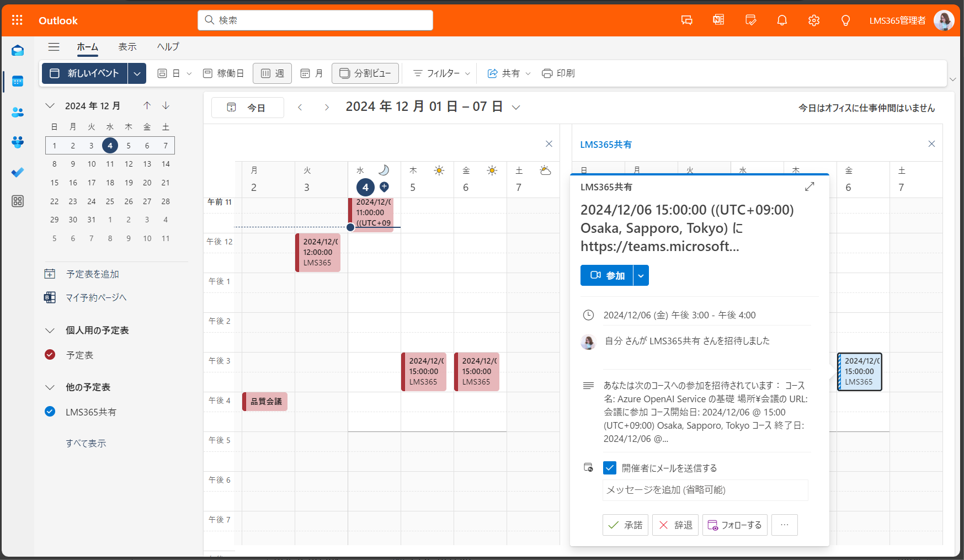The image size is (964, 560).
Task: Go to next month with down arrow
Action: (166, 105)
